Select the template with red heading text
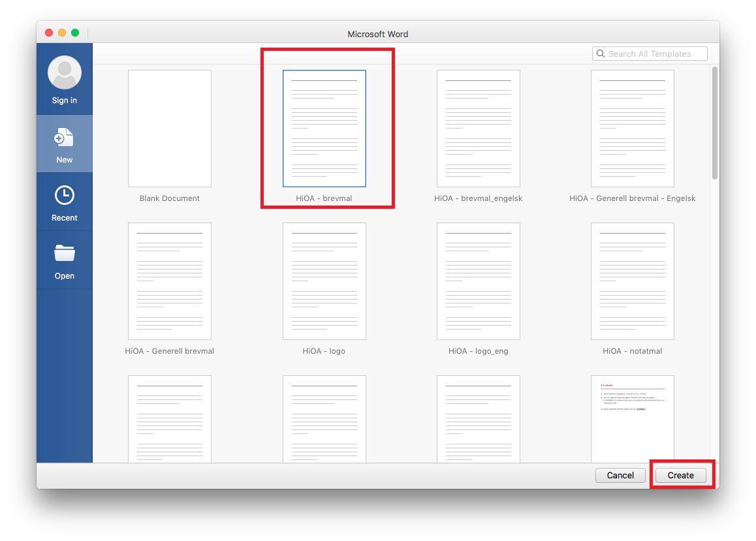756x541 pixels. click(632, 419)
